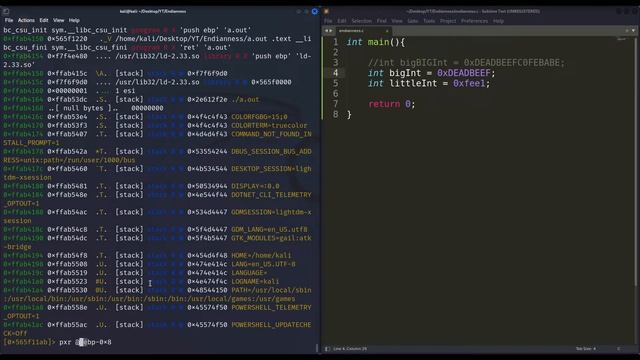Open Sublime Text's Find menu
The image size is (640, 360).
pos(382,21)
